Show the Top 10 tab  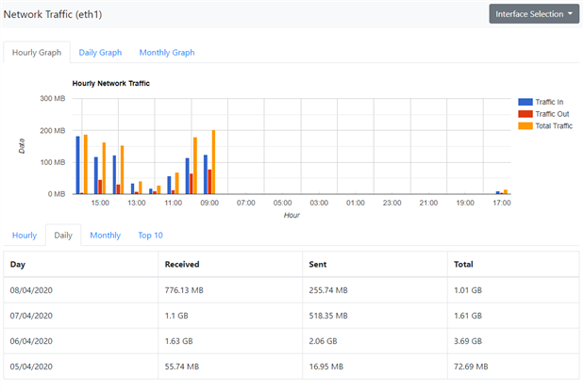[x=150, y=235]
